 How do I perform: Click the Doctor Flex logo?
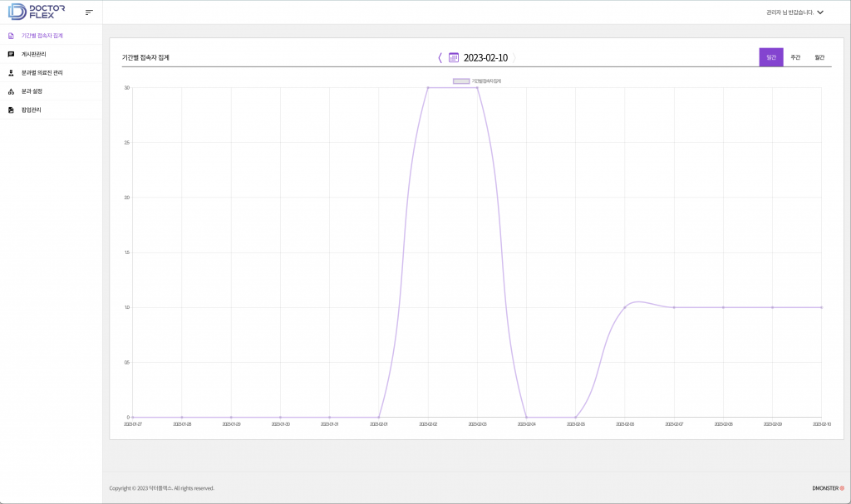point(32,12)
